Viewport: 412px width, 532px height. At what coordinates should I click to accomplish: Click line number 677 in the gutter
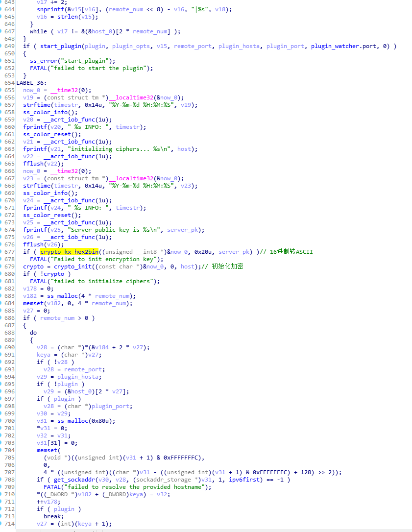point(9,252)
